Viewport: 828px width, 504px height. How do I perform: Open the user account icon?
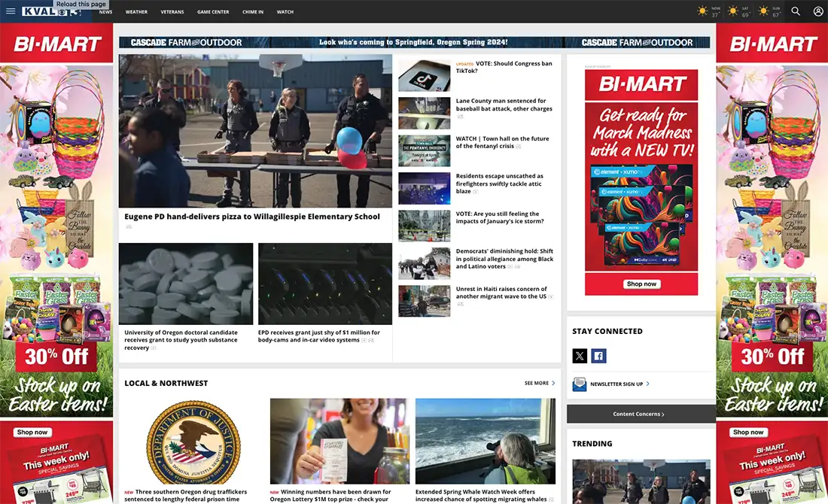(x=818, y=11)
